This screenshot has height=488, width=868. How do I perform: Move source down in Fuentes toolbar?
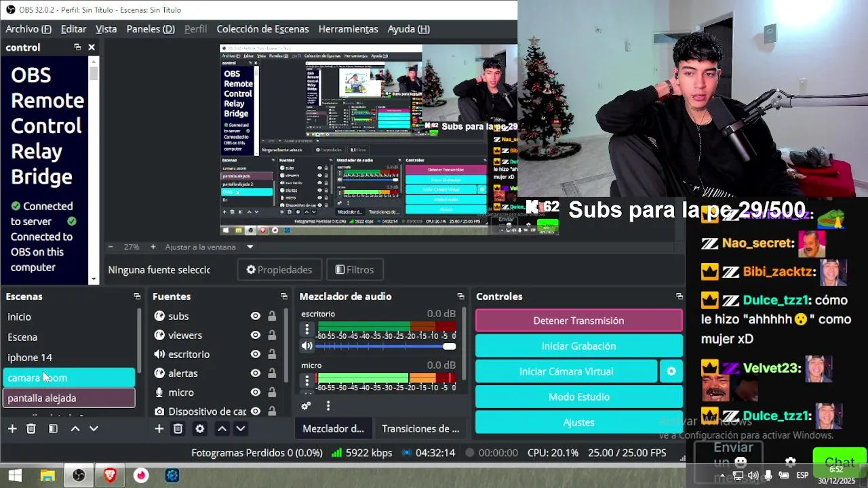coord(240,428)
